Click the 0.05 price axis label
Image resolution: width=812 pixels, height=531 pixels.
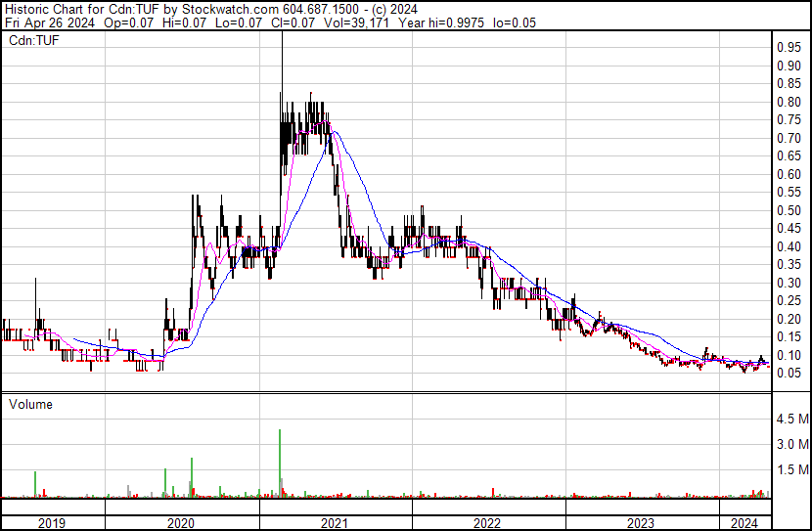click(789, 374)
